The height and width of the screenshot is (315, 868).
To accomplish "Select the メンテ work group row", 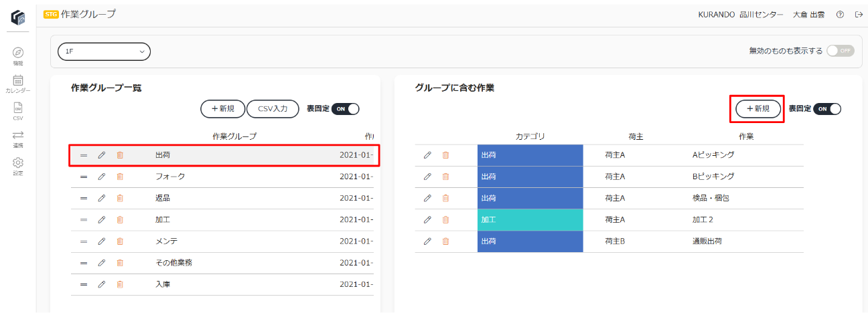I will click(221, 241).
